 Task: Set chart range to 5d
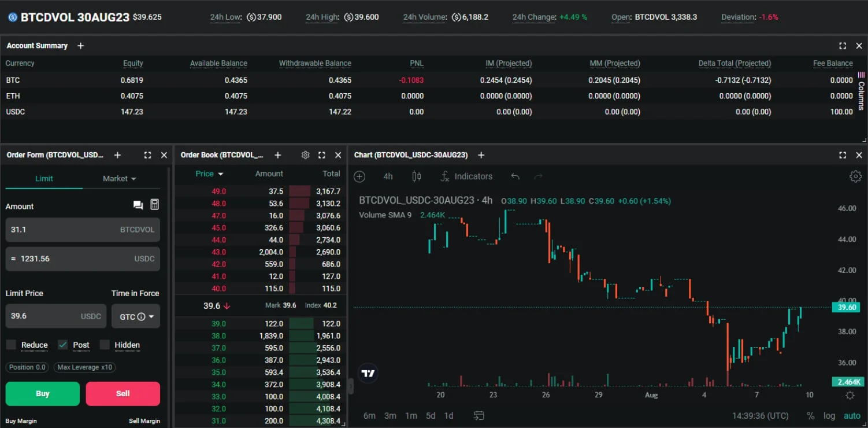[x=431, y=415]
